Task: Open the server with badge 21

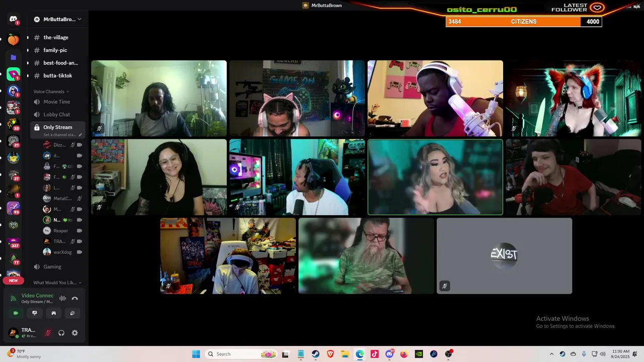Action: tap(14, 141)
